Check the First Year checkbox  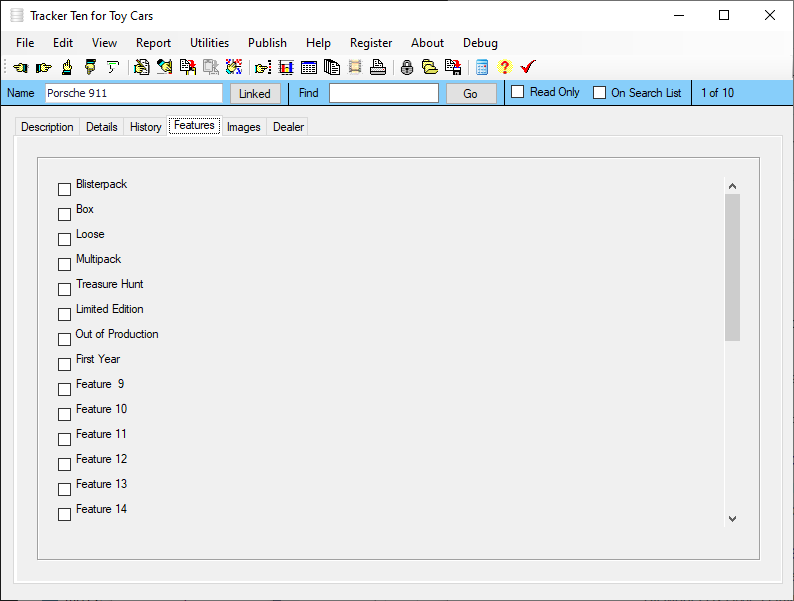tap(64, 365)
